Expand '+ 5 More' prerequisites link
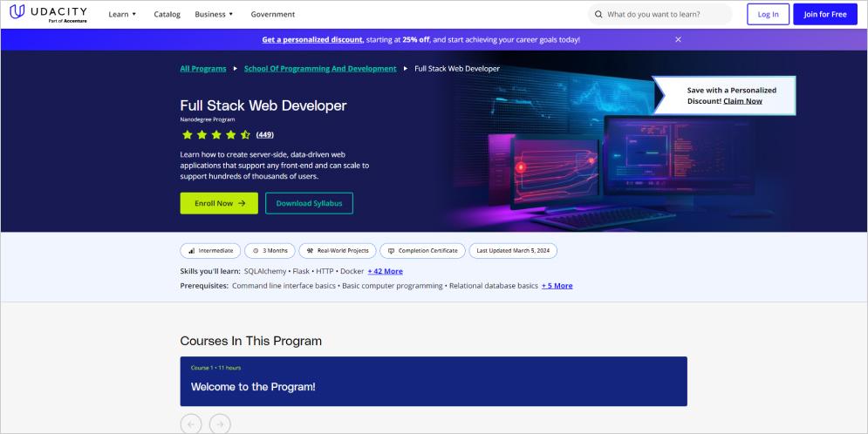This screenshot has width=868, height=434. click(557, 286)
